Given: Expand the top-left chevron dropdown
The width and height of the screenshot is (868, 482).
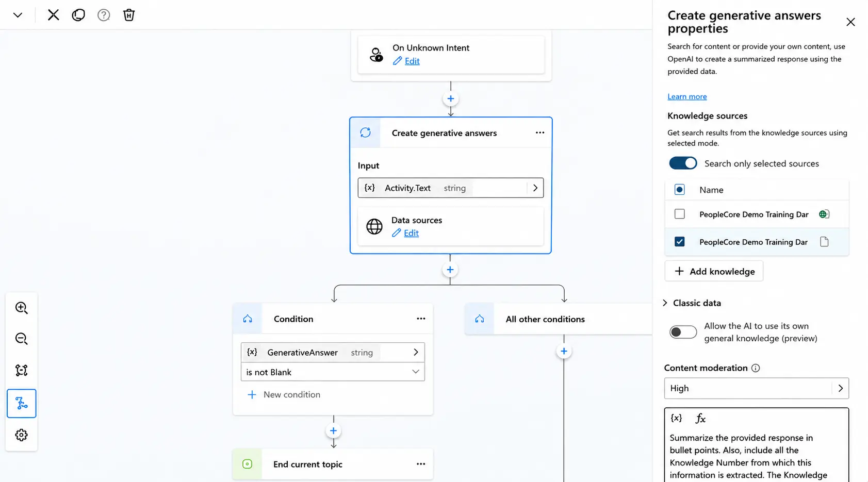Looking at the screenshot, I should [18, 15].
